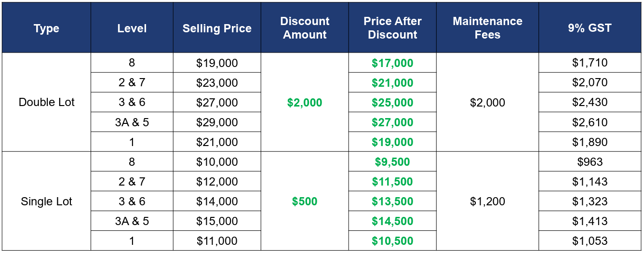This screenshot has width=644, height=254.
Task: Select the Single Lot type cell
Action: tap(46, 201)
